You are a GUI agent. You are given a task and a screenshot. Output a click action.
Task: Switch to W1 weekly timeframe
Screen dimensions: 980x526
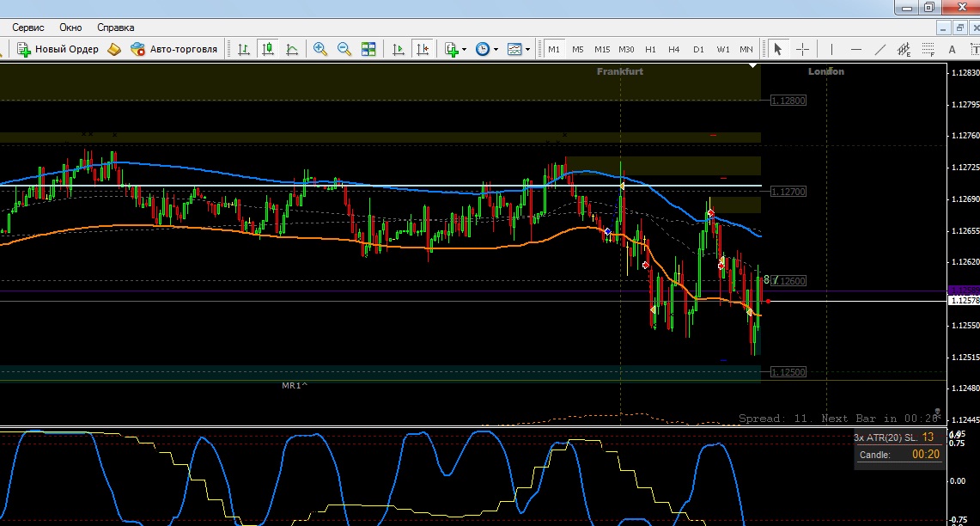point(722,49)
